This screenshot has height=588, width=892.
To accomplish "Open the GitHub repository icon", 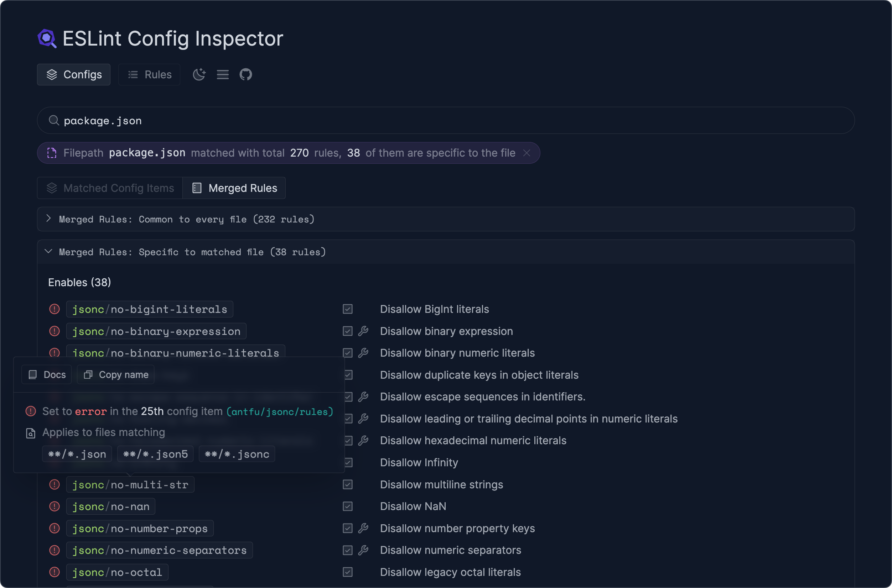I will [x=246, y=74].
